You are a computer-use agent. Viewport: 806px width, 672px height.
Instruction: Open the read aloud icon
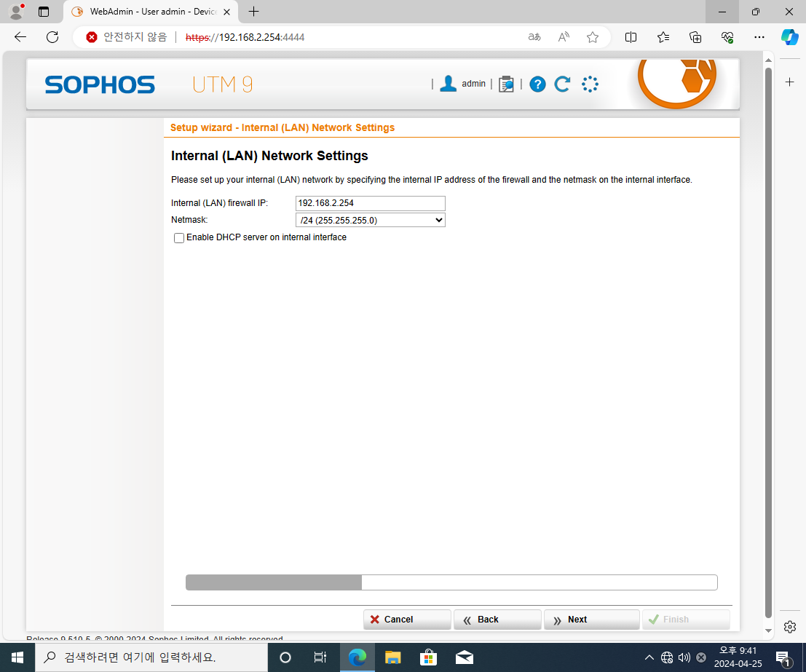tap(564, 37)
